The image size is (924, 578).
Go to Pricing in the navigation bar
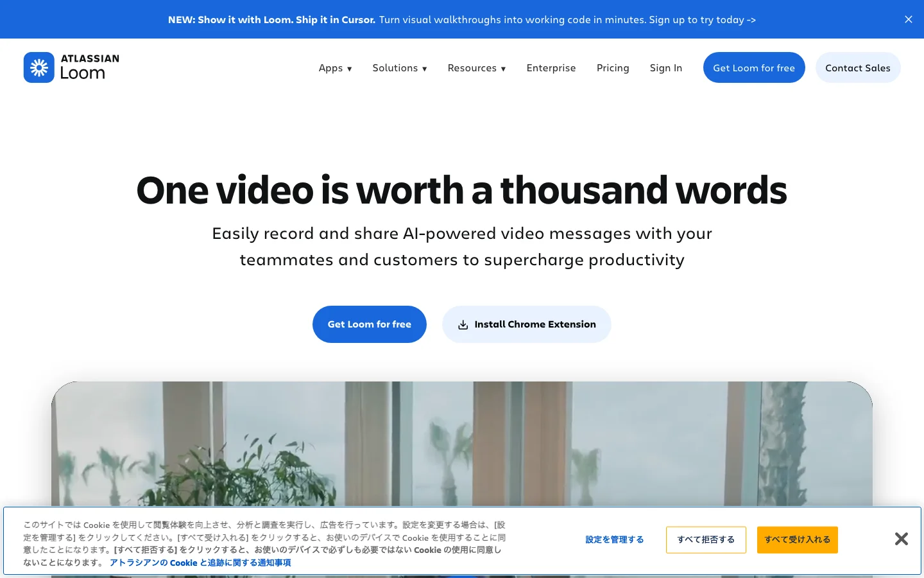(613, 68)
